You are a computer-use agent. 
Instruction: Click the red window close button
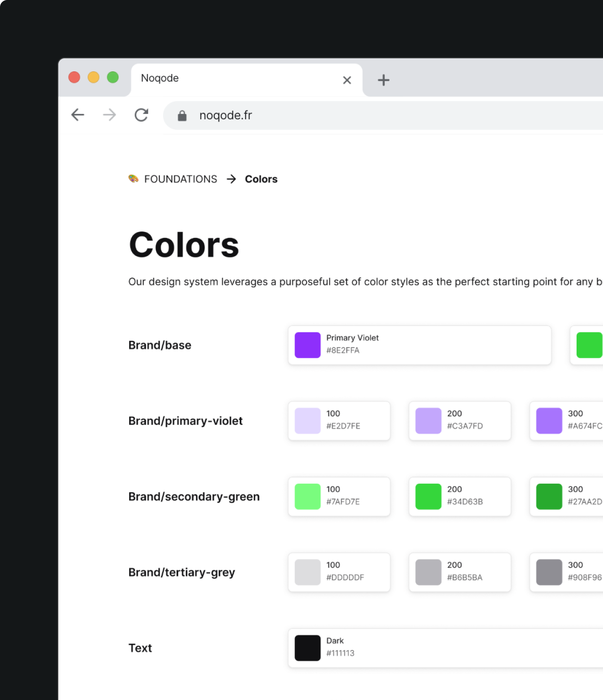[x=74, y=77]
